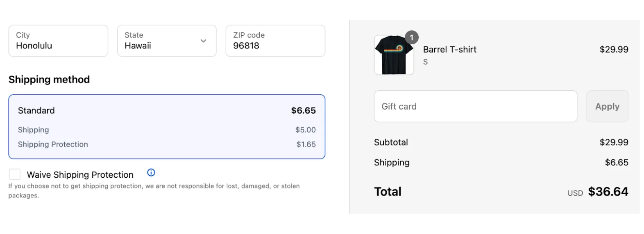The height and width of the screenshot is (234, 644).
Task: Click the Subtotal row label
Action: click(x=391, y=142)
